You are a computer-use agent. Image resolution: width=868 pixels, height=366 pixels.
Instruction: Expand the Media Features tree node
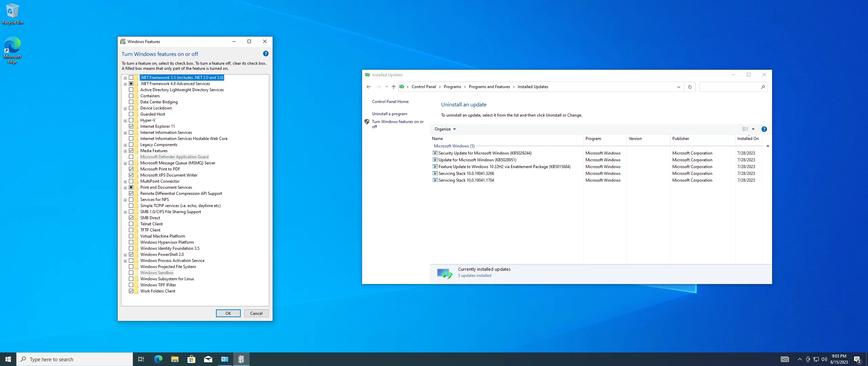125,151
